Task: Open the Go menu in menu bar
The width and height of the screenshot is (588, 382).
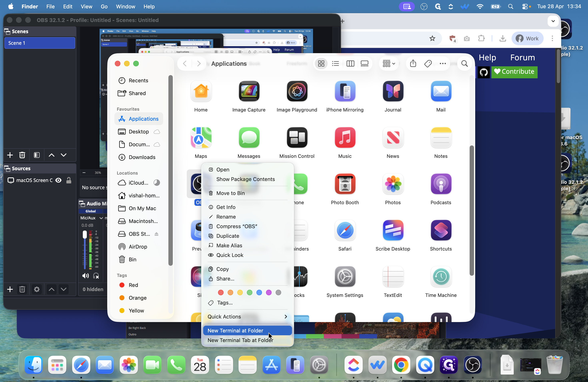Action: 104,6
